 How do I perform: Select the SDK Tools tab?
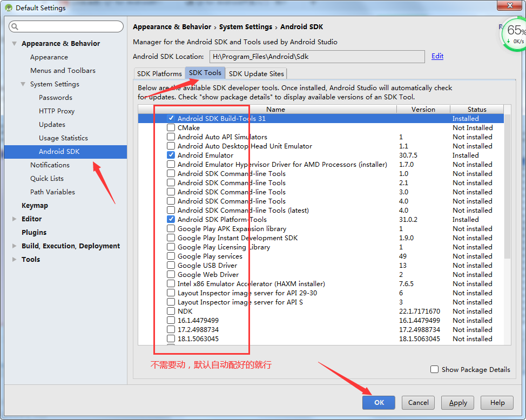point(205,73)
